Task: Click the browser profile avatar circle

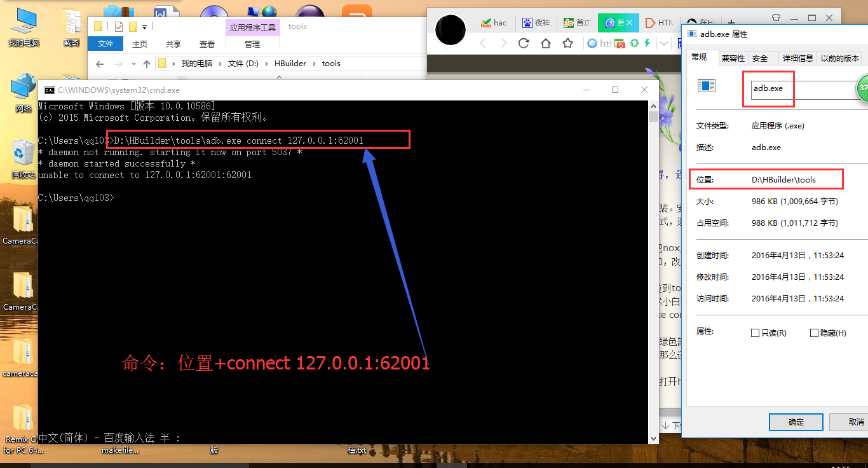Action: coord(452,29)
